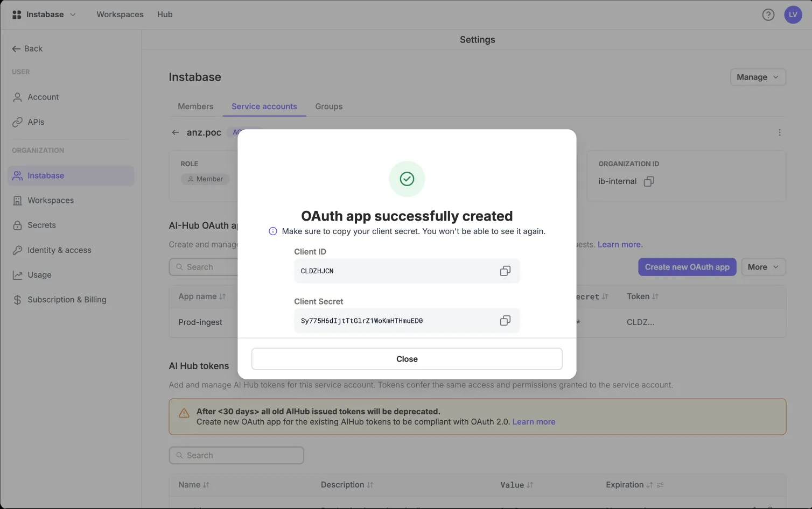Open Workspaces in sidebar

[71, 200]
